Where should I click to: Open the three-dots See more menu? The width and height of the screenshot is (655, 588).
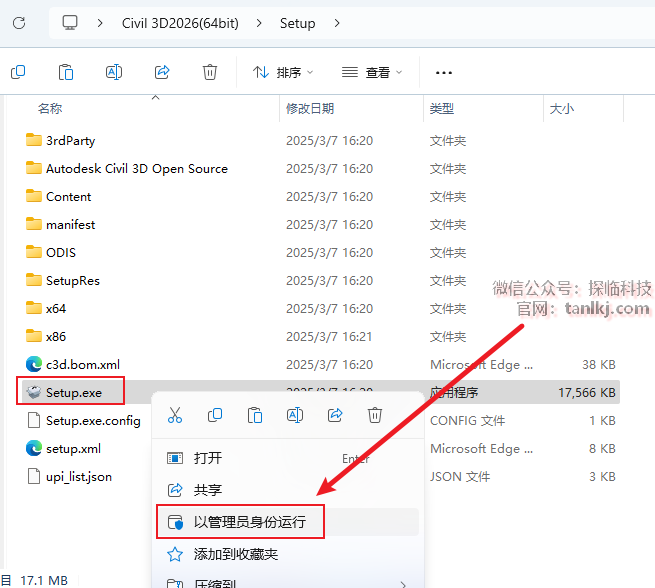pyautogui.click(x=444, y=73)
